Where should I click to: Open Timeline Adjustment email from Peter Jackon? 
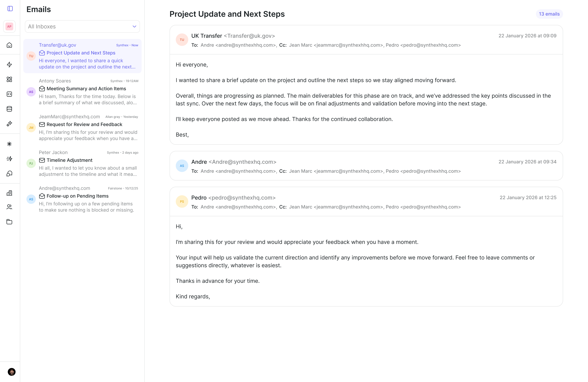click(x=82, y=163)
